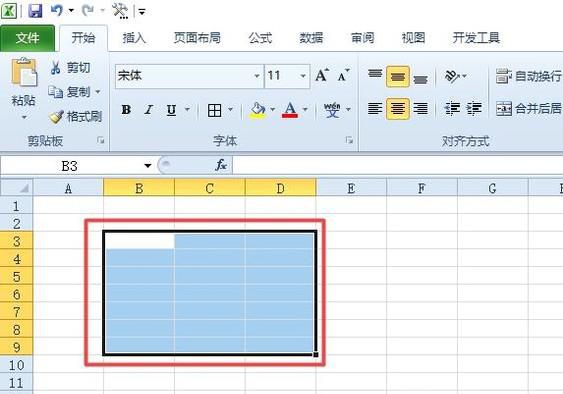Click the Borders icon
Image resolution: width=563 pixels, height=394 pixels.
pos(215,110)
